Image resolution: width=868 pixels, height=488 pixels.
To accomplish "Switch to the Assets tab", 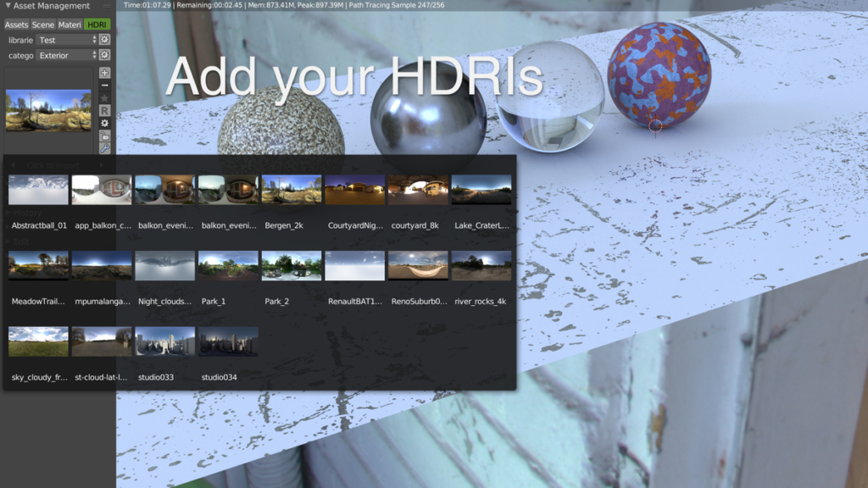I will pyautogui.click(x=16, y=25).
